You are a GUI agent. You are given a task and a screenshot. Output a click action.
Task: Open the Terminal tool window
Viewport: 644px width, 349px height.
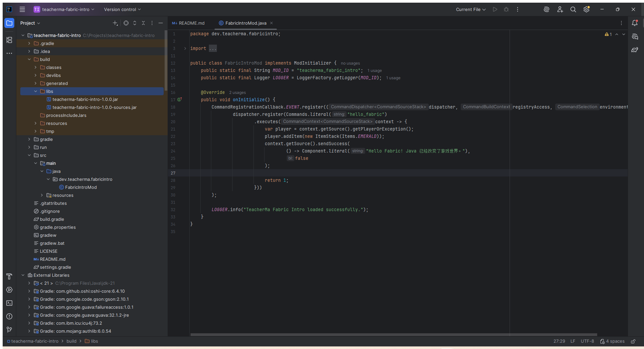tap(9, 303)
